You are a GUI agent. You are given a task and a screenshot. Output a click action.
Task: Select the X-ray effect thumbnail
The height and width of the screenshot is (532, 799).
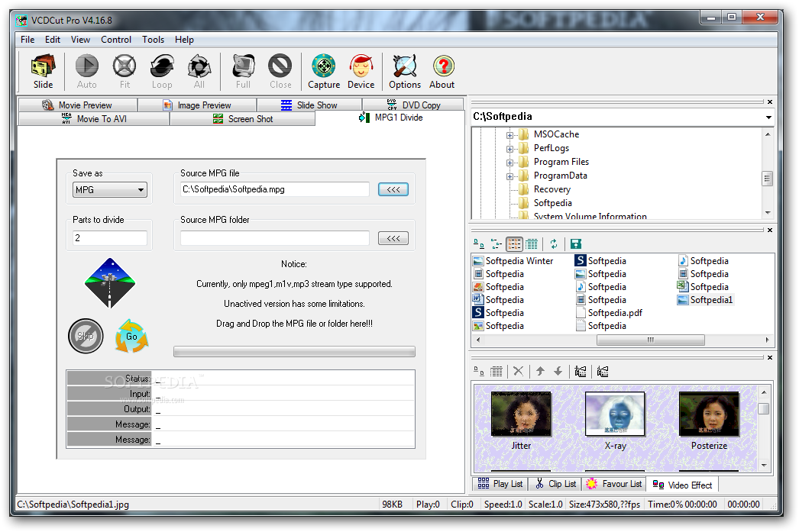[615, 414]
